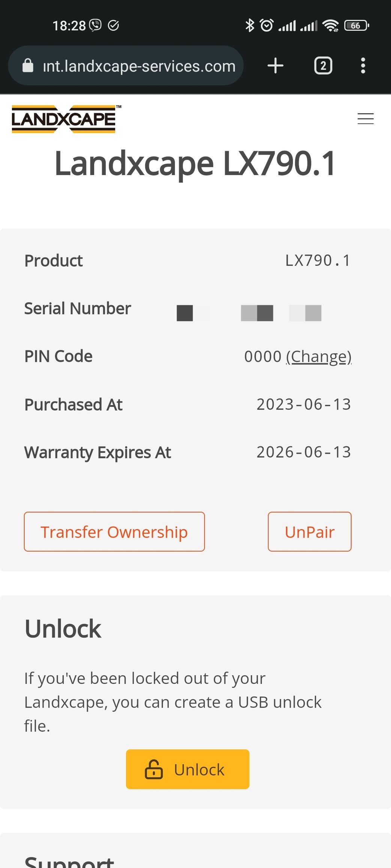This screenshot has width=391, height=868.
Task: Tap the alarm clock status icon
Action: (x=267, y=25)
